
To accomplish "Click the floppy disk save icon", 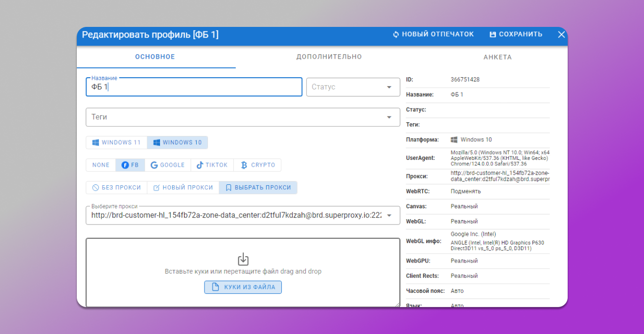I will [493, 35].
